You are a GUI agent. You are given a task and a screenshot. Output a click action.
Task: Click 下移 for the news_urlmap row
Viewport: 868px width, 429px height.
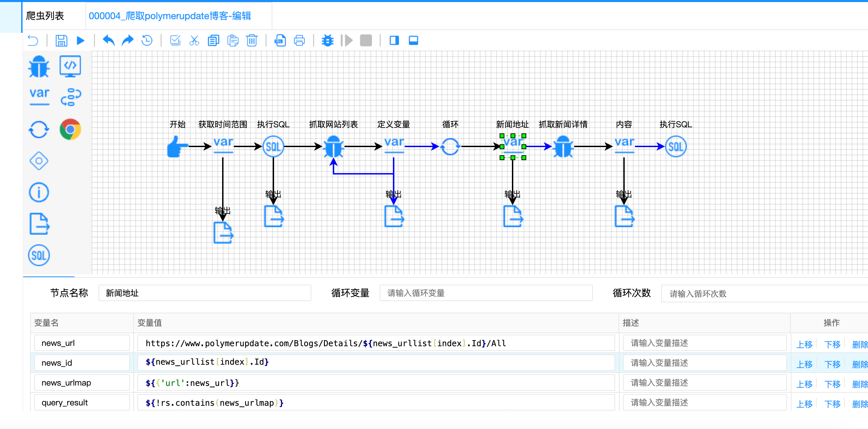832,384
